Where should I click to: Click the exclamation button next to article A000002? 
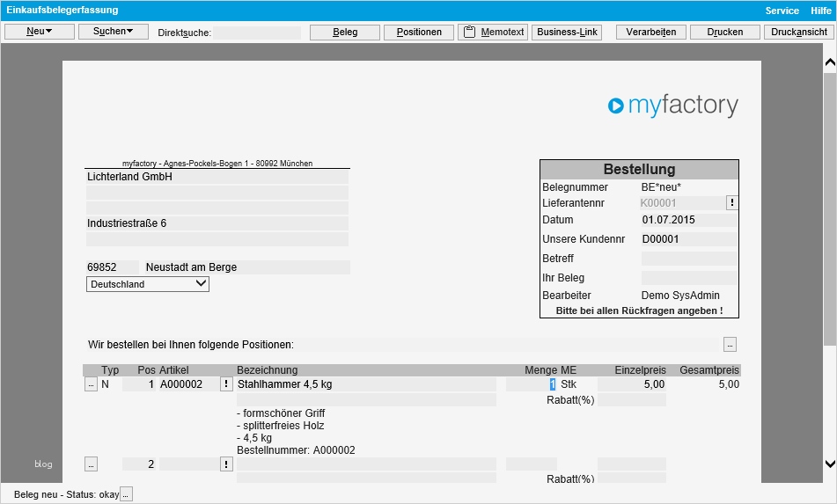click(x=226, y=384)
